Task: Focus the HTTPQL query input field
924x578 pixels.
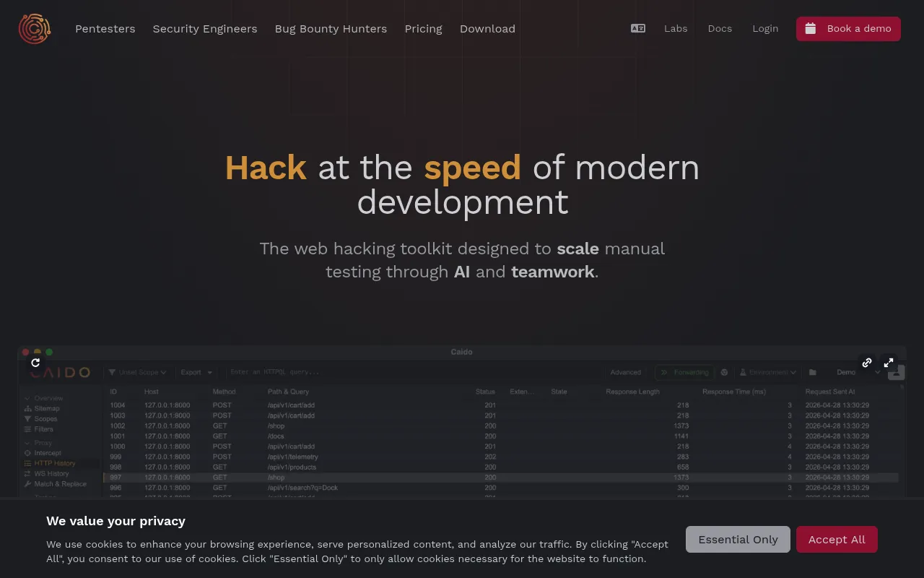Action: tap(413, 372)
